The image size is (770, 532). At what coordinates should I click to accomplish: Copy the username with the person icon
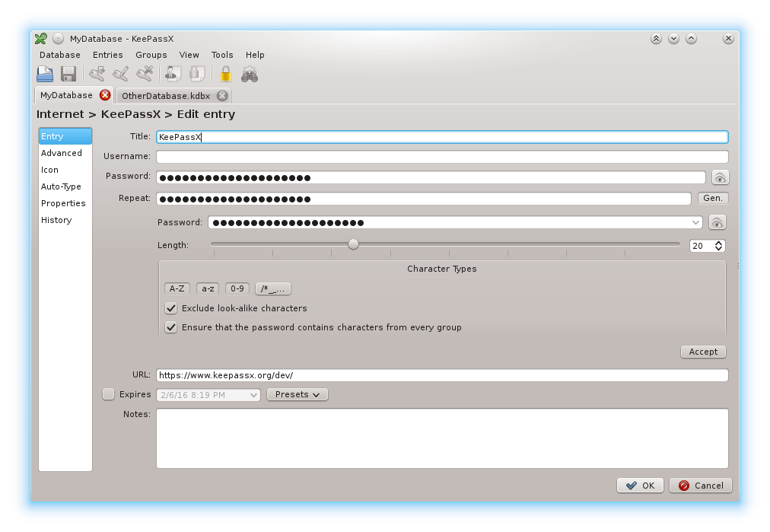coord(171,73)
